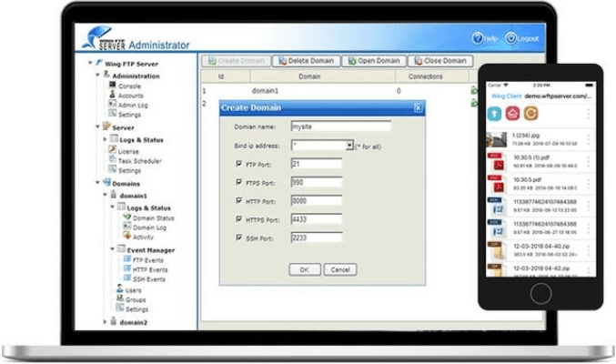
Task: Close the Create Domain dialog
Action: [x=418, y=107]
